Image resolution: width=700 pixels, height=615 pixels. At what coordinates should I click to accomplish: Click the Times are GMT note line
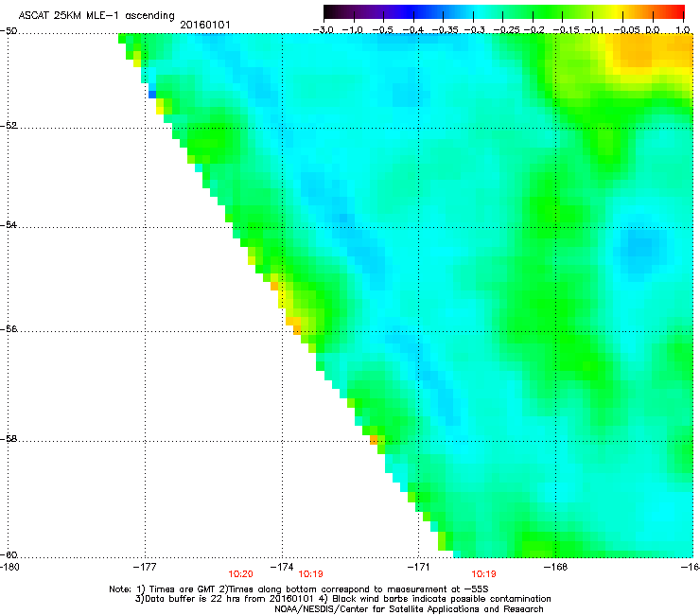pyautogui.click(x=299, y=589)
